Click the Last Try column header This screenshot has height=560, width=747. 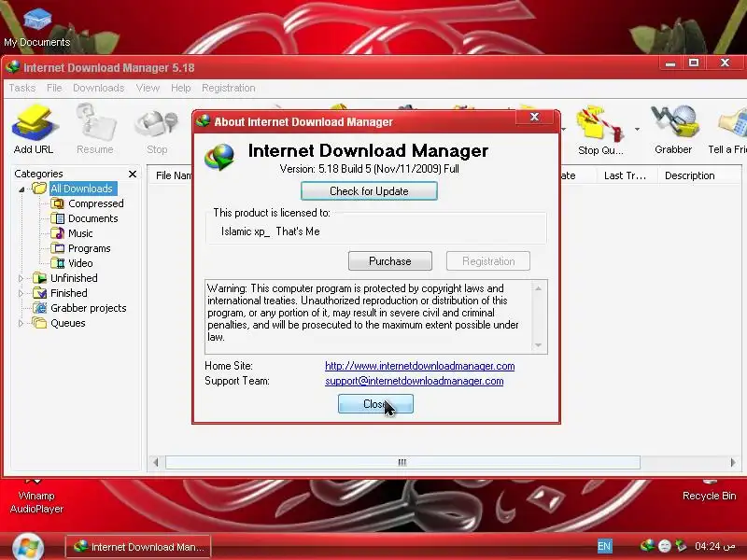625,175
